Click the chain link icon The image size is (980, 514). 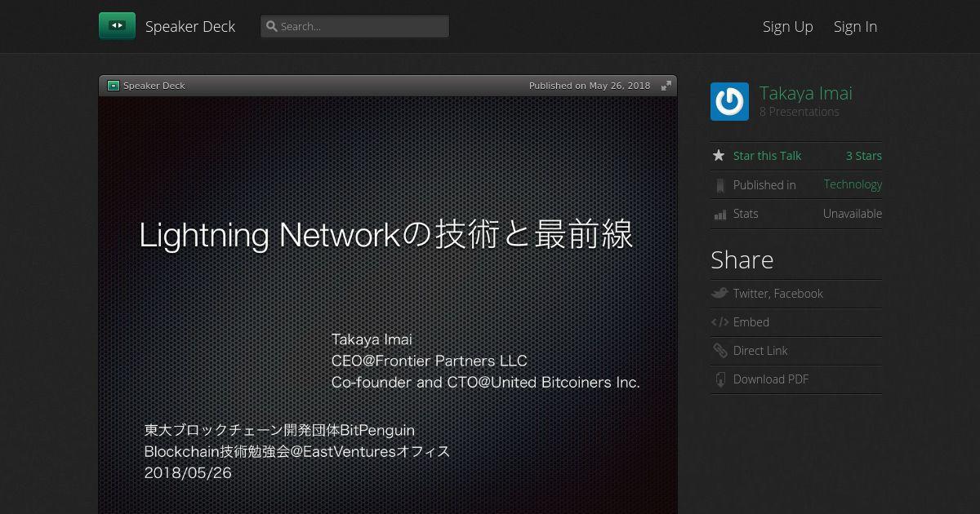tap(719, 351)
